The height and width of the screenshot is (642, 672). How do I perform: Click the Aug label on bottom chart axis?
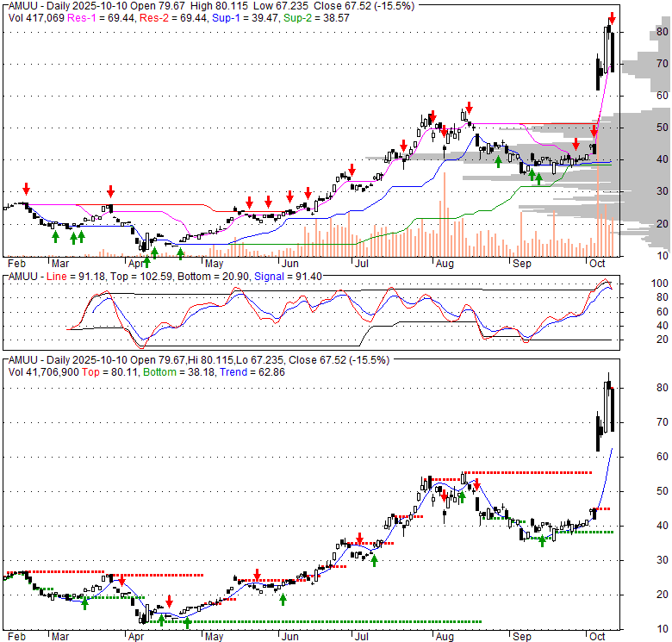[x=445, y=637]
